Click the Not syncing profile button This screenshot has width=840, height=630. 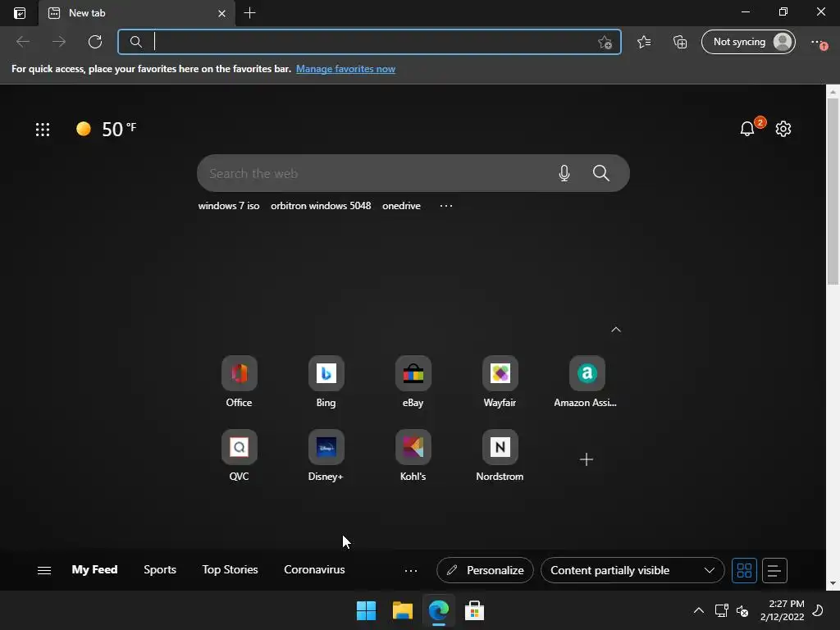[x=748, y=42]
